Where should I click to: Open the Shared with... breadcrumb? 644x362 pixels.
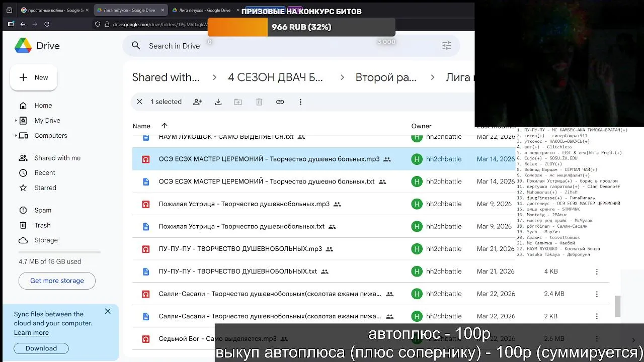click(x=166, y=77)
